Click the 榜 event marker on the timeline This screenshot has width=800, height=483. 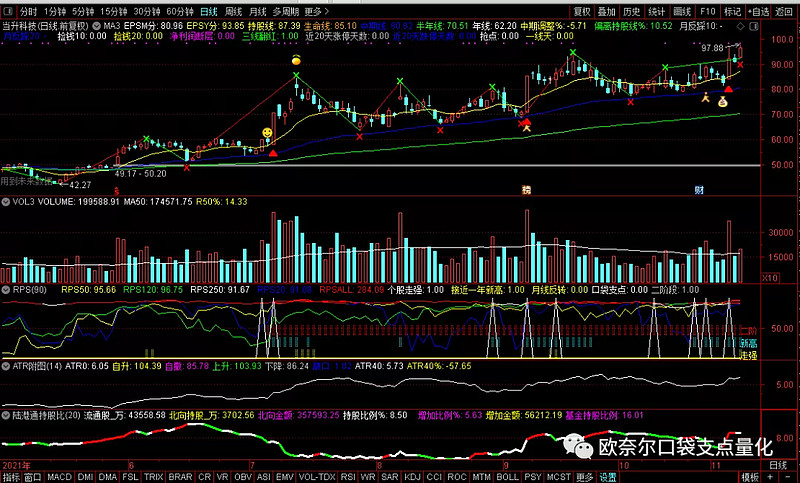[527, 190]
